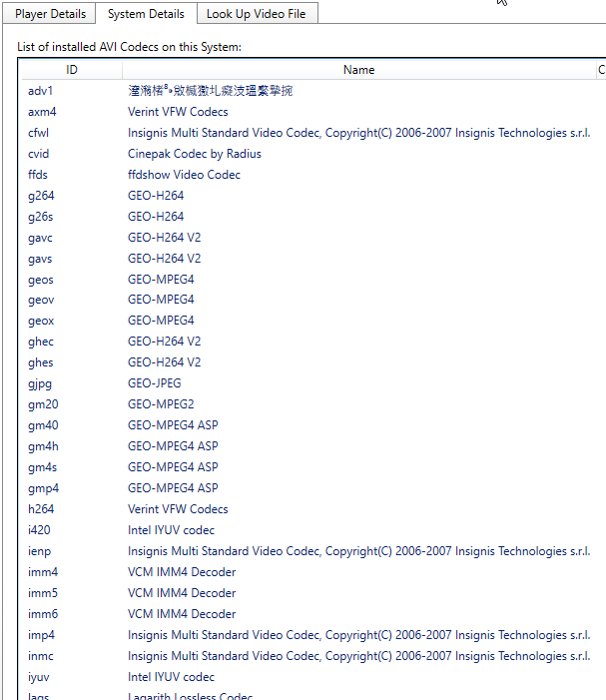Pick the geox codec row
Viewport: 606px width, 700px height.
click(x=313, y=321)
